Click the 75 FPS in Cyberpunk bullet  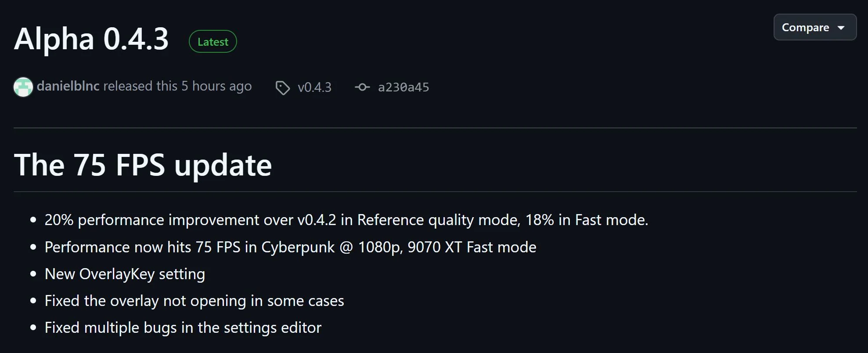pyautogui.click(x=291, y=247)
